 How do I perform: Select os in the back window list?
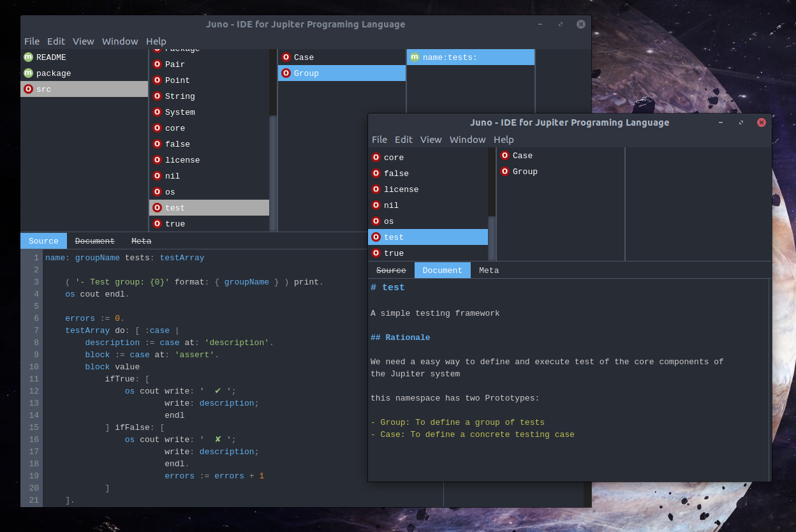point(209,192)
